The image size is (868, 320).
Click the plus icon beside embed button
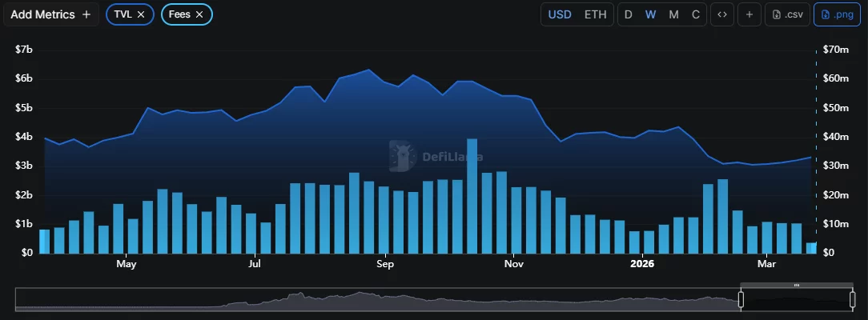(x=749, y=14)
